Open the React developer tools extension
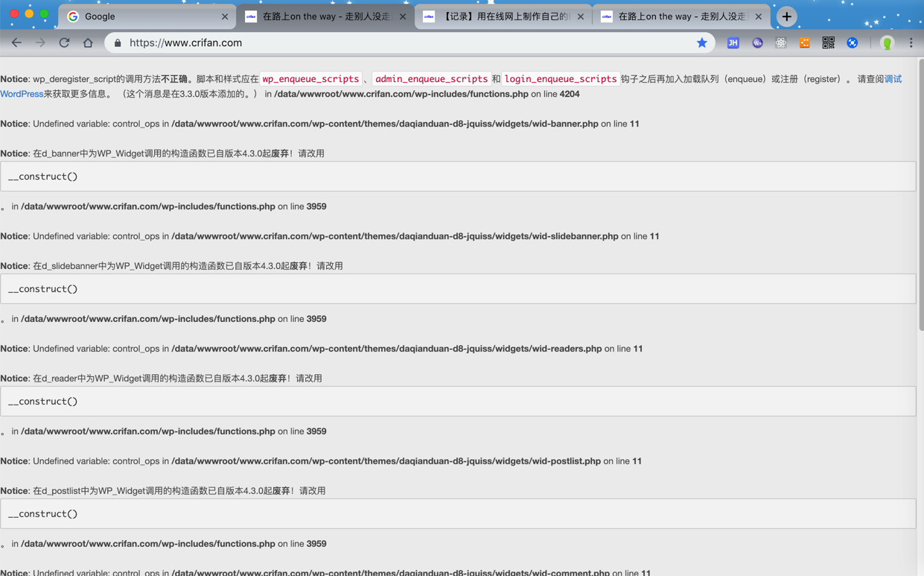 point(780,43)
